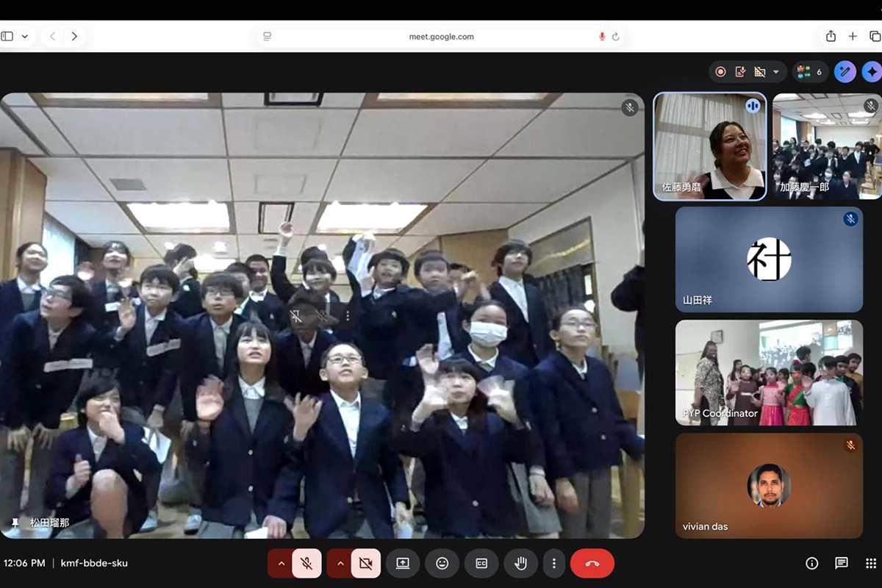Reload the Google Meet page
The width and height of the screenshot is (882, 588).
pos(615,37)
